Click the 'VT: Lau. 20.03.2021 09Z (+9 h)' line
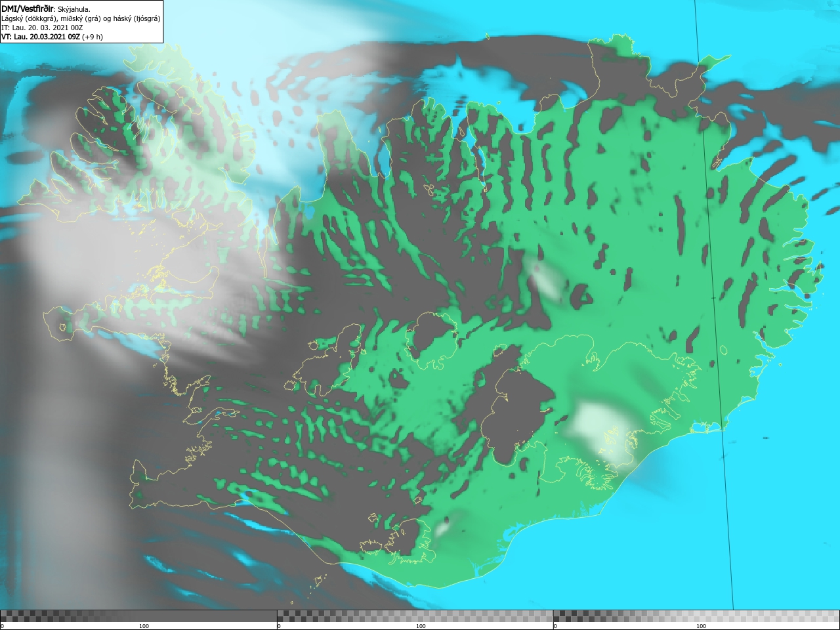840x630 pixels. coord(52,37)
